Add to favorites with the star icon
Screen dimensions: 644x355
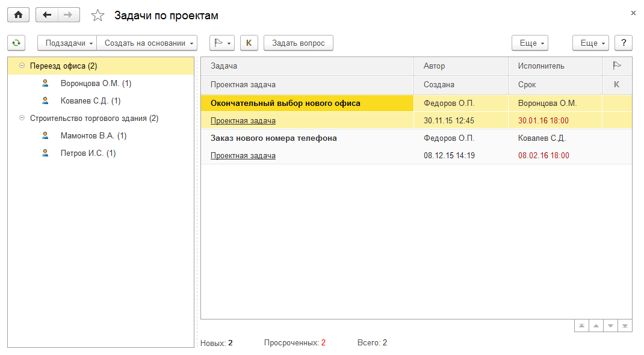(98, 16)
